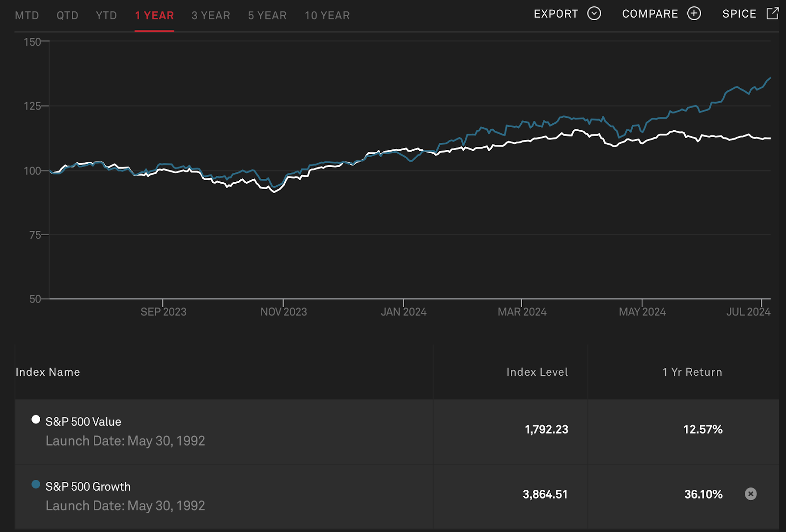786x532 pixels.
Task: Click the S&P 500 Growth launch date text
Action: pos(125,505)
